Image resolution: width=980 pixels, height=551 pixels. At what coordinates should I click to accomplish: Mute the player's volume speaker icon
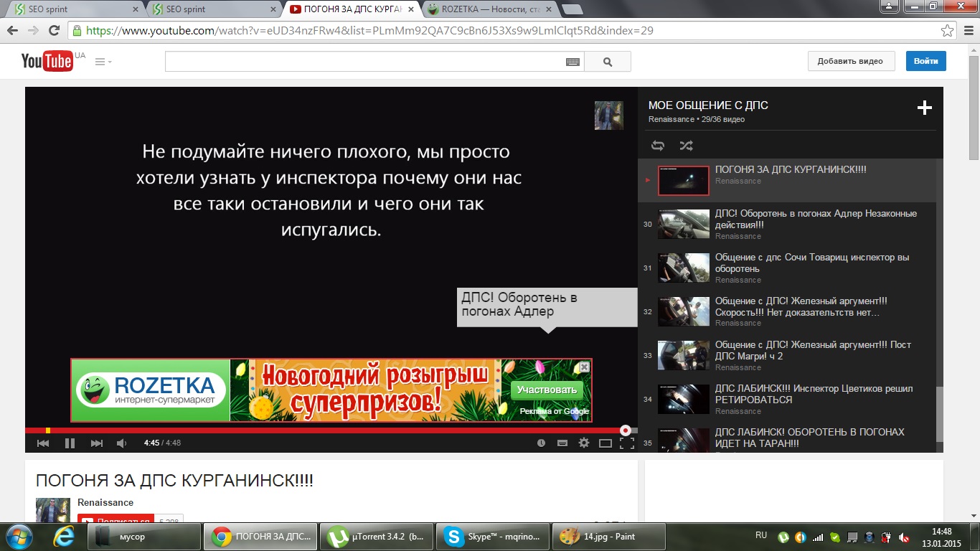pyautogui.click(x=122, y=443)
